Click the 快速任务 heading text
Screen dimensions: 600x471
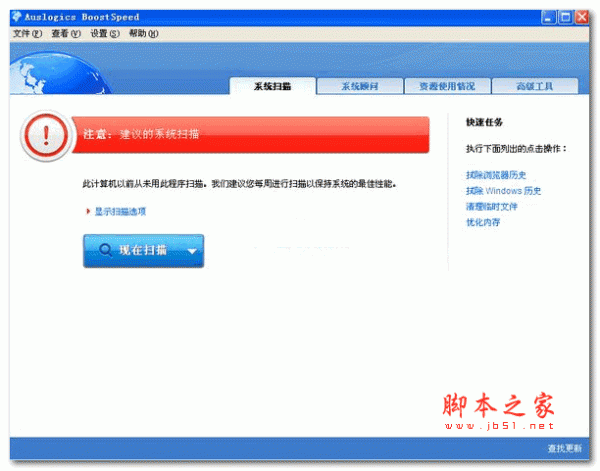point(484,122)
